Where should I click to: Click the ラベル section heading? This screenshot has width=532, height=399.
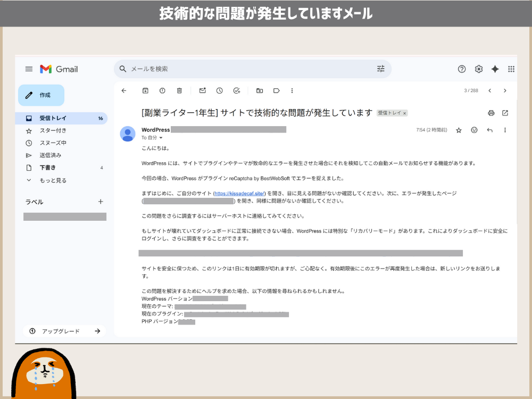pos(34,202)
